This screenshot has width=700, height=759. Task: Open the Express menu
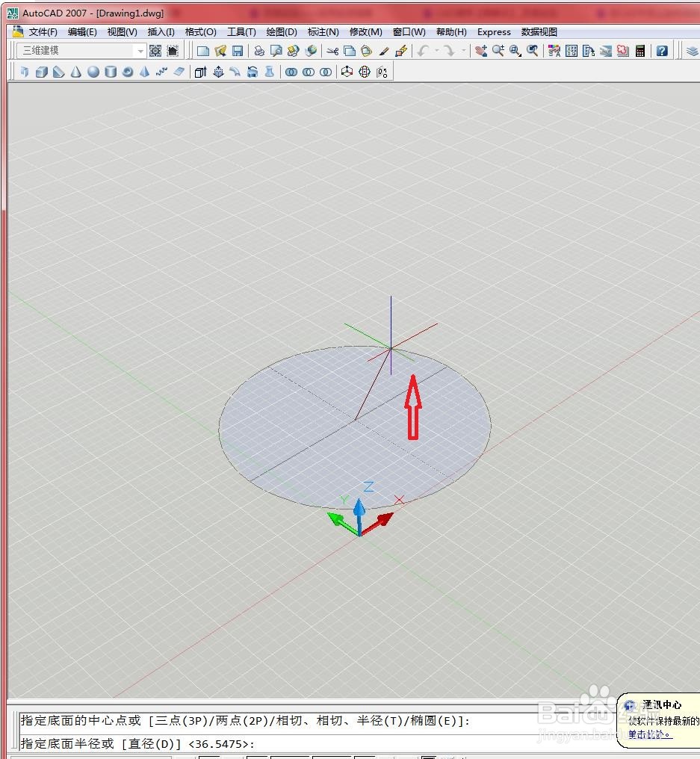pyautogui.click(x=494, y=32)
